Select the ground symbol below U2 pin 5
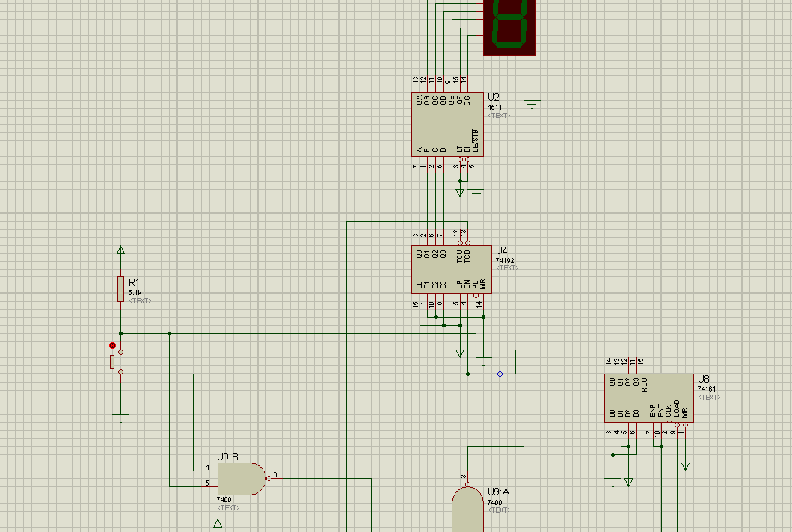This screenshot has height=532, width=792. pyautogui.click(x=476, y=193)
